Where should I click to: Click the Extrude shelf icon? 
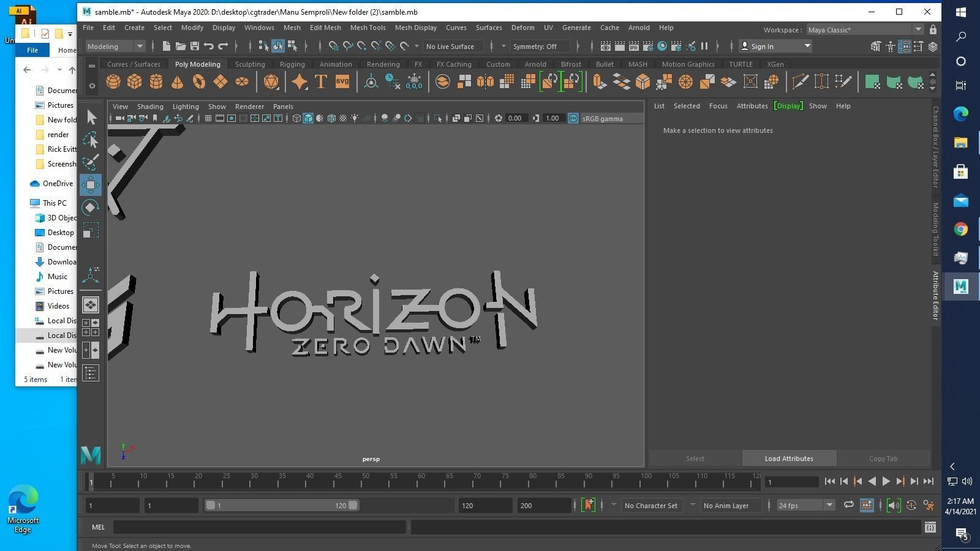[x=599, y=81]
